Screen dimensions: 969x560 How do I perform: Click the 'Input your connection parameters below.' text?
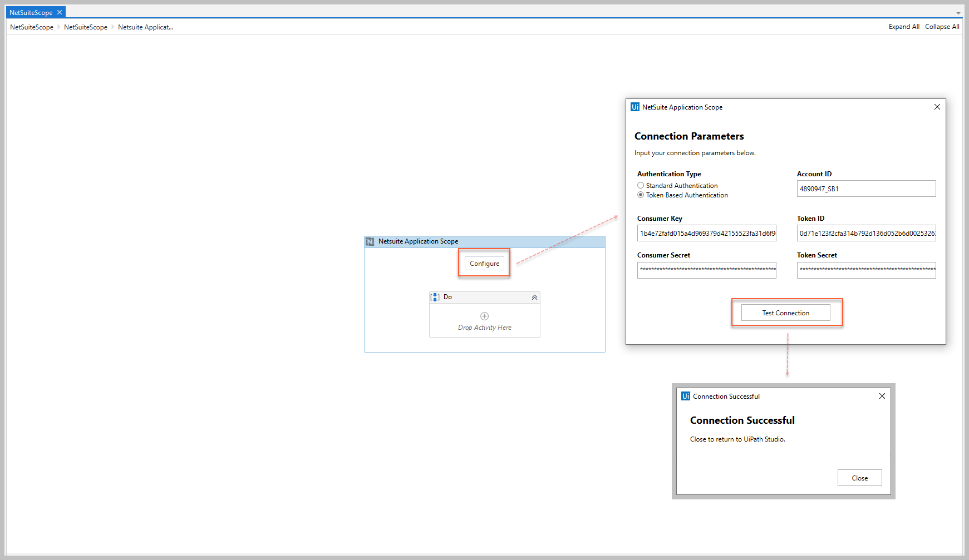point(695,153)
